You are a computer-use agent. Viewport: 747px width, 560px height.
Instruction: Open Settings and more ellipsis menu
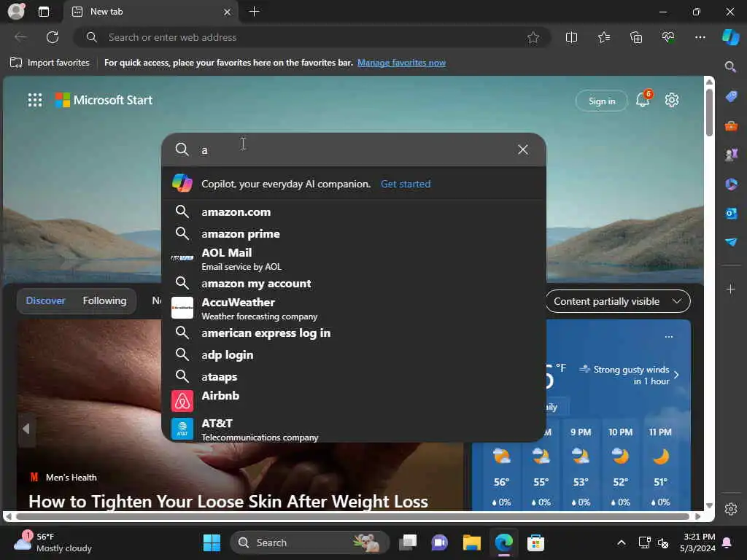click(700, 37)
